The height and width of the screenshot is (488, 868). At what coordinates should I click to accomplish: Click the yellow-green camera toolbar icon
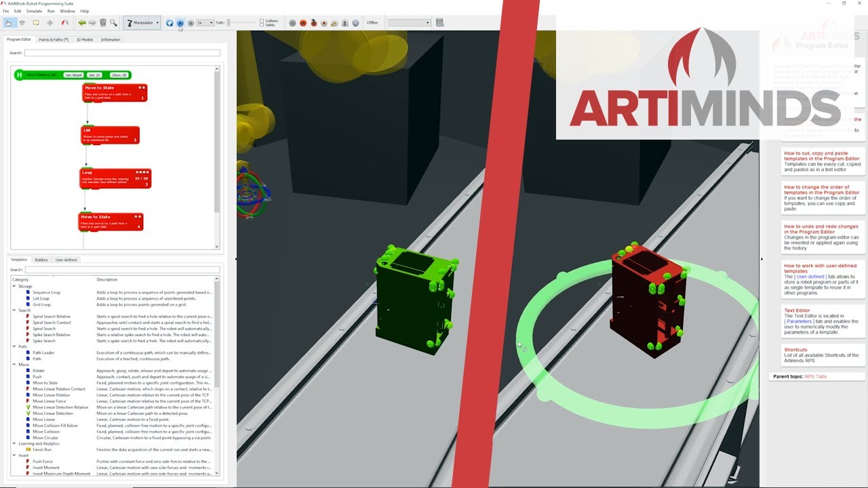(x=334, y=22)
